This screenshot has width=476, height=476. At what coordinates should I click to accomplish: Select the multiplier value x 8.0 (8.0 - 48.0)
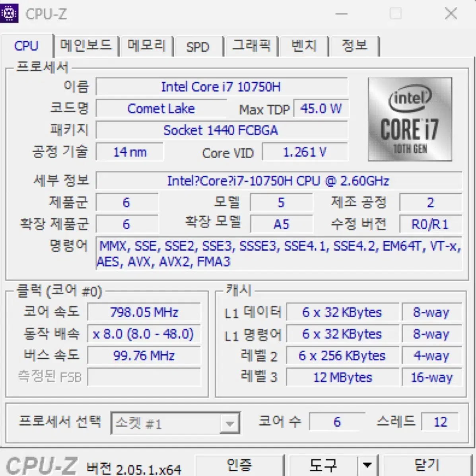[144, 334]
